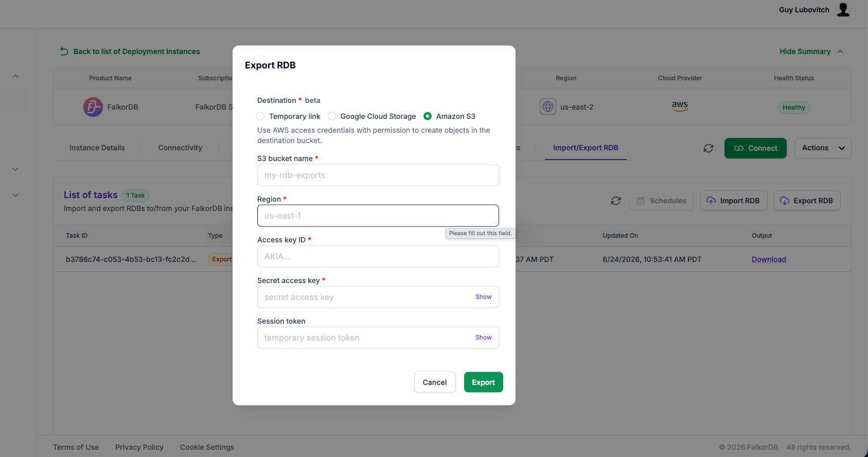Select the Google Cloud Storage radio option
868x457 pixels.
click(332, 116)
